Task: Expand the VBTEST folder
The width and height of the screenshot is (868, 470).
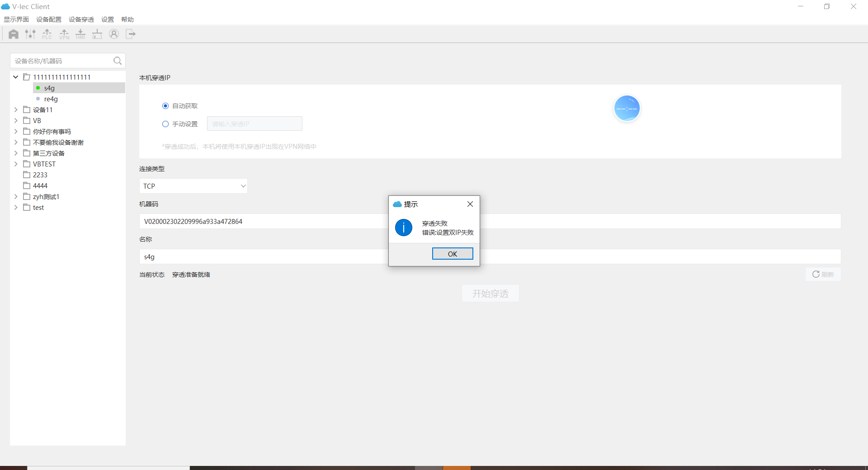Action: (16, 164)
